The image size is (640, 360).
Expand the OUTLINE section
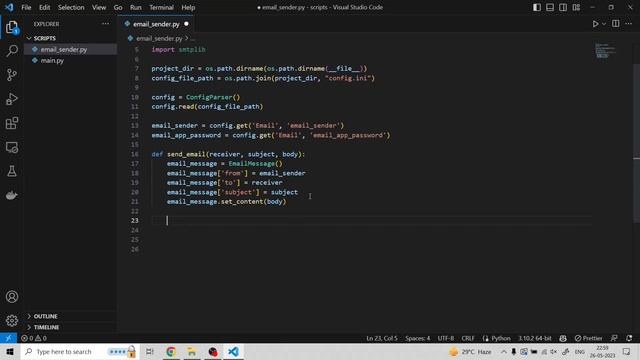45,316
